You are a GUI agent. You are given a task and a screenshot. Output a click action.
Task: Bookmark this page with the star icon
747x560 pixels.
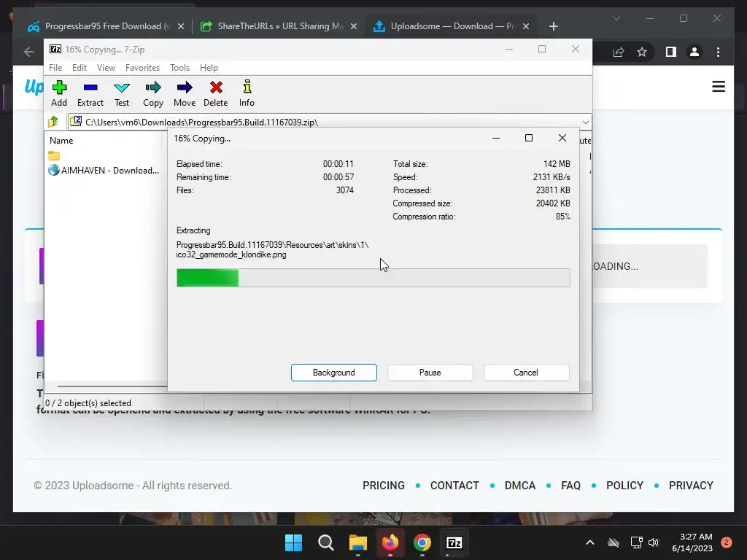point(642,52)
